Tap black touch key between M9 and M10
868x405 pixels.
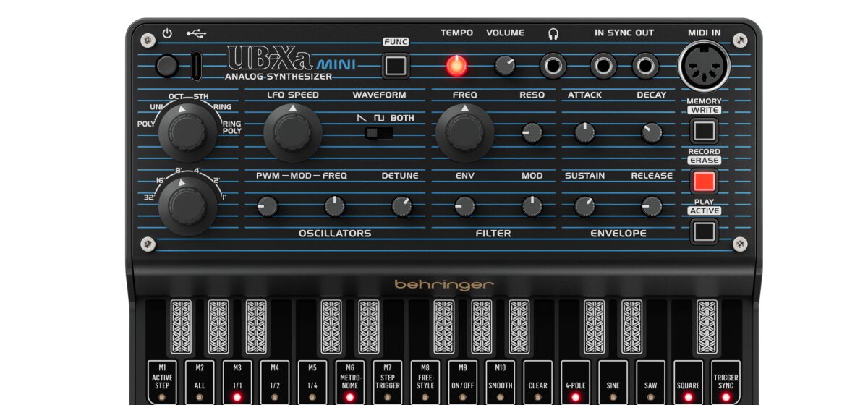click(482, 325)
